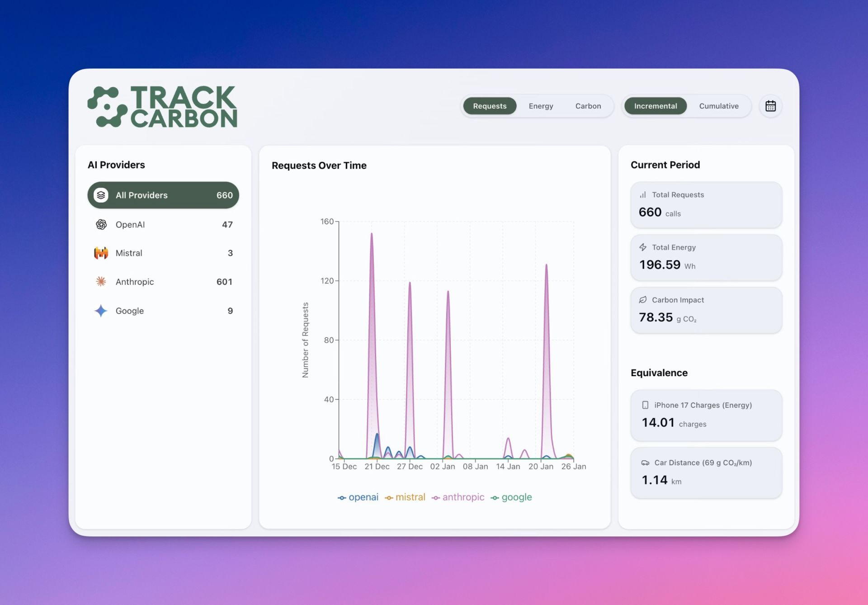Image resolution: width=868 pixels, height=605 pixels.
Task: Click the Mistral logo icon
Action: 101,253
